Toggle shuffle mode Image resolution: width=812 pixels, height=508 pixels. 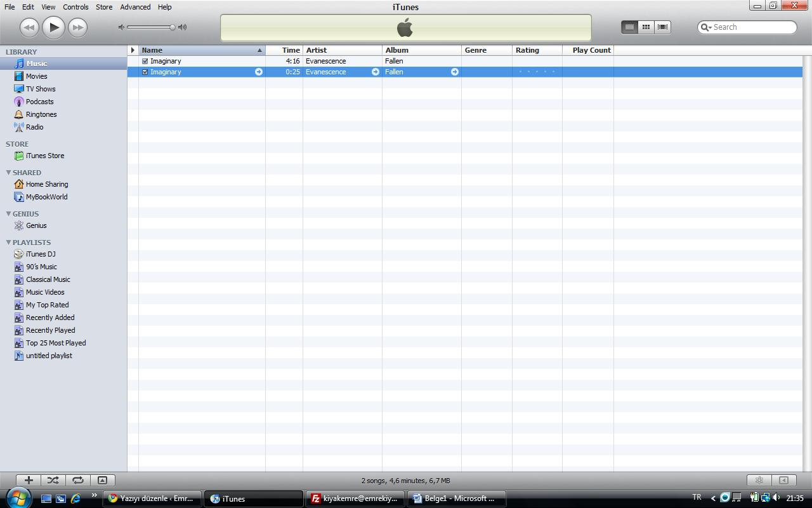tap(53, 480)
